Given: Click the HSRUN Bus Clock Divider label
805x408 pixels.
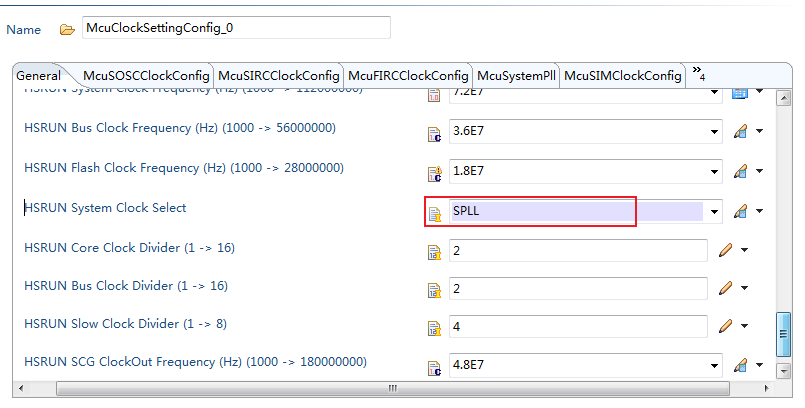Looking at the screenshot, I should (x=126, y=286).
